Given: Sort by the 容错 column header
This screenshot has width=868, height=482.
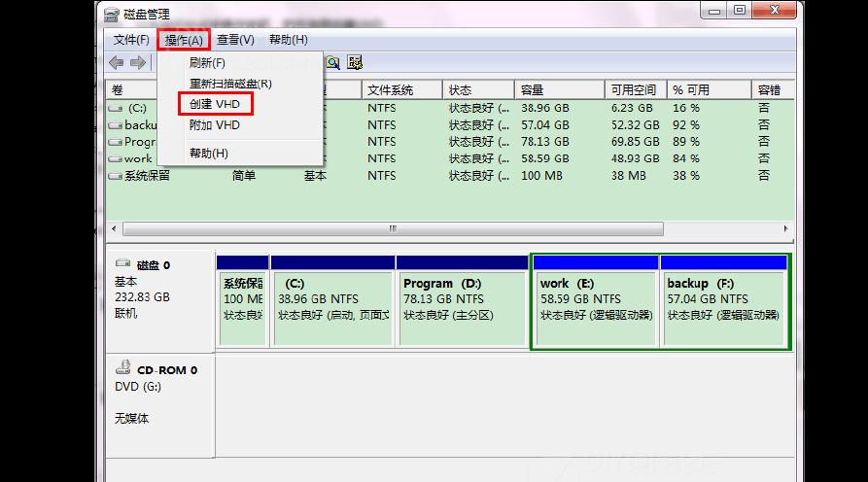Looking at the screenshot, I should pos(773,89).
